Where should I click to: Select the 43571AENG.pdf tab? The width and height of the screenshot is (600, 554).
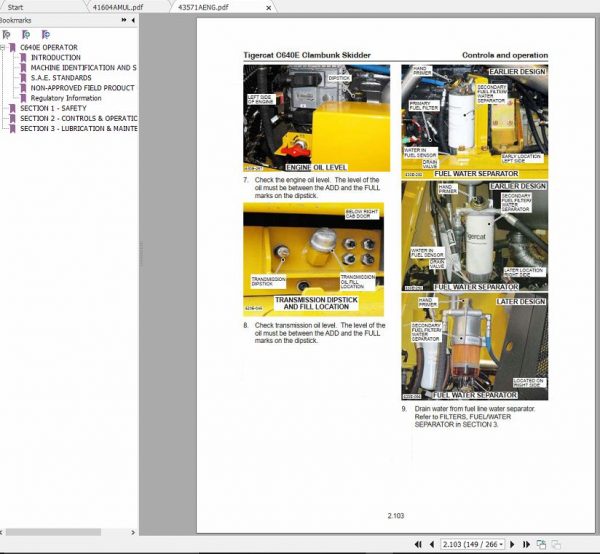click(x=203, y=7)
